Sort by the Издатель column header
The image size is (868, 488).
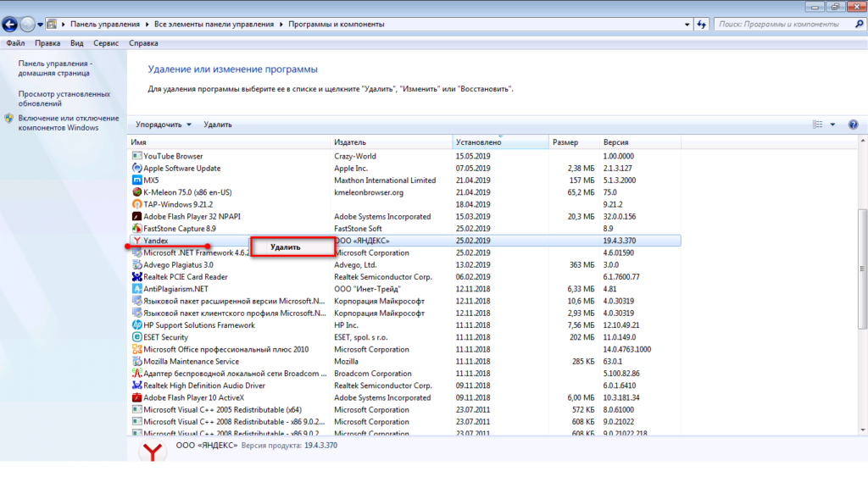[391, 142]
